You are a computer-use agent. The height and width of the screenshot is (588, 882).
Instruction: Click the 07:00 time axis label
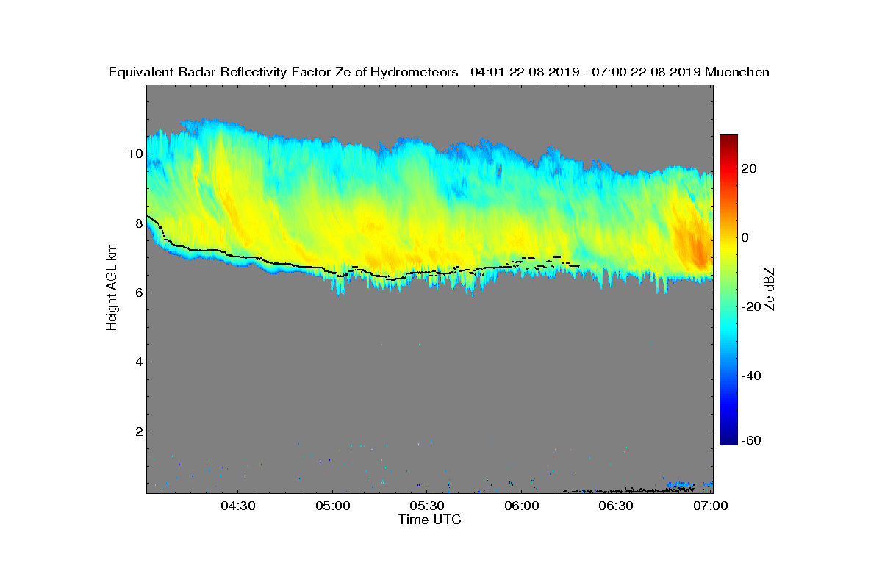tap(711, 506)
